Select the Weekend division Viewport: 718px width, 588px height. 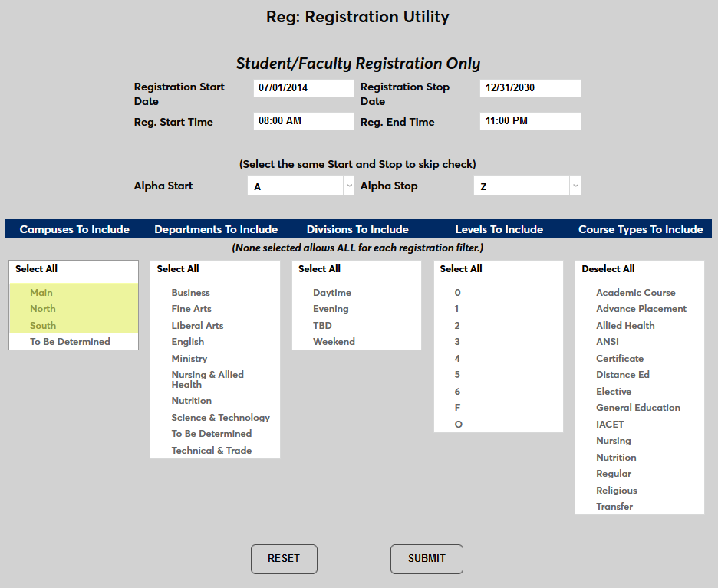[334, 341]
